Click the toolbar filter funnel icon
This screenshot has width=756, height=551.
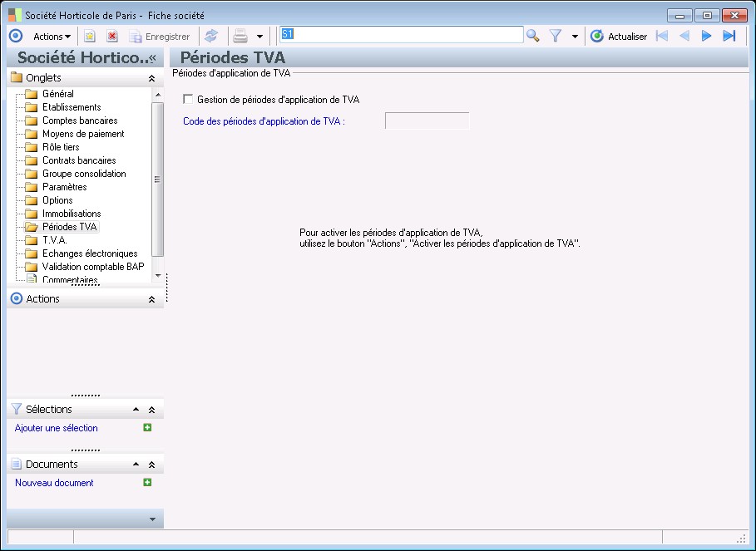tap(556, 36)
